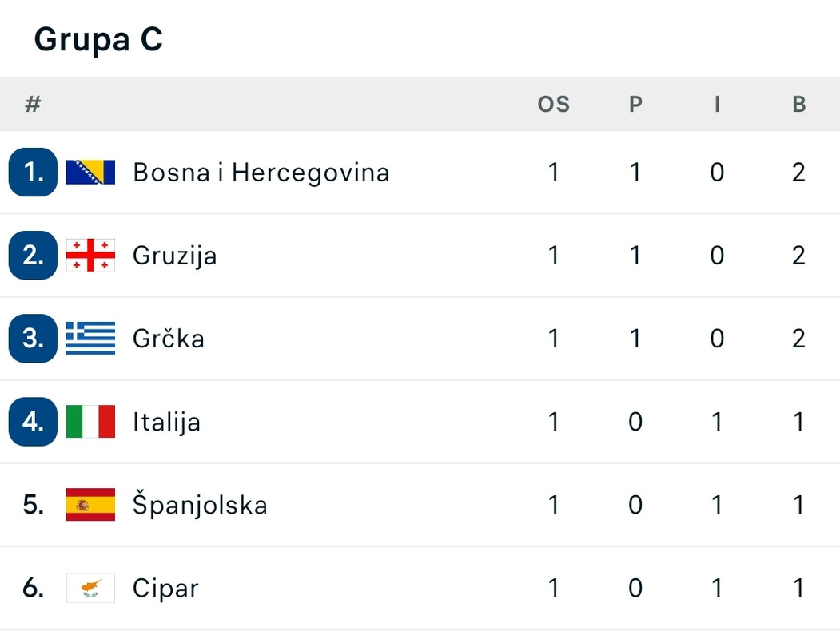Click the OS column header

554,105
